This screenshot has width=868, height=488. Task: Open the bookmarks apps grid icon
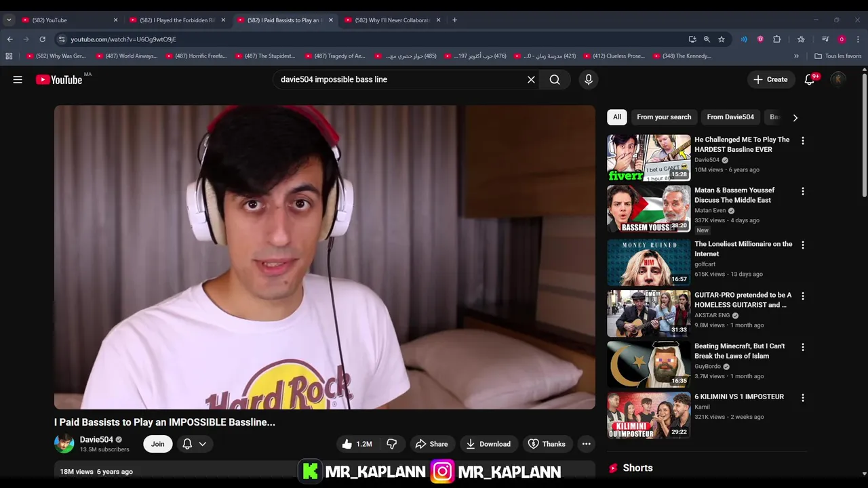[9, 56]
